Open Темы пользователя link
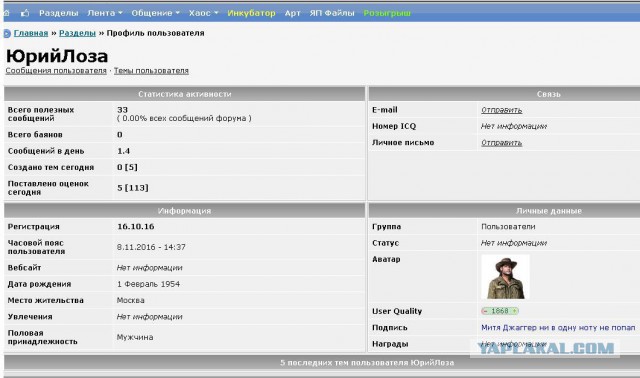The height and width of the screenshot is (378, 640). (151, 71)
